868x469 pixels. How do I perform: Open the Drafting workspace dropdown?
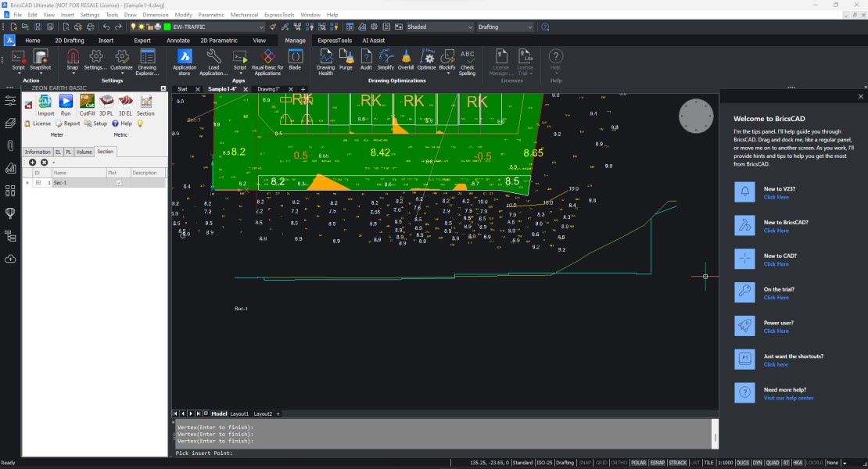[x=529, y=26]
